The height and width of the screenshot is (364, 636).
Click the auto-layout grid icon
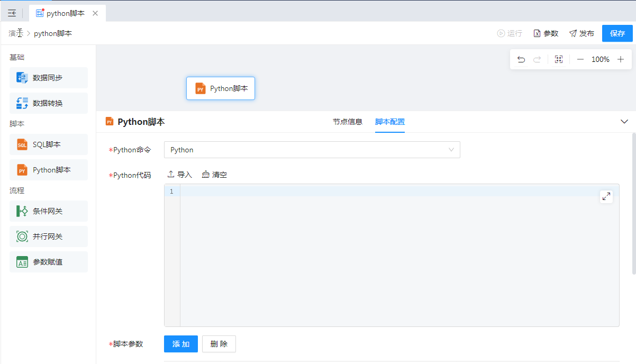[559, 59]
